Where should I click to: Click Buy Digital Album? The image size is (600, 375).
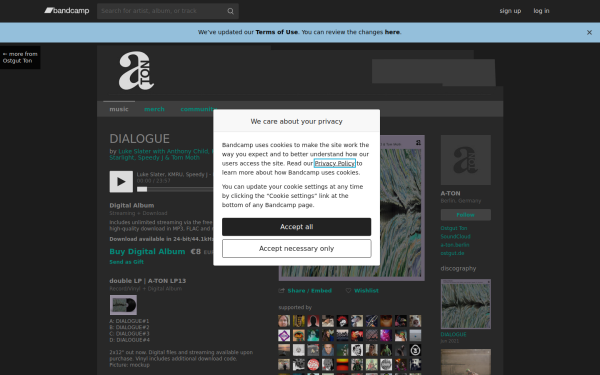(147, 251)
